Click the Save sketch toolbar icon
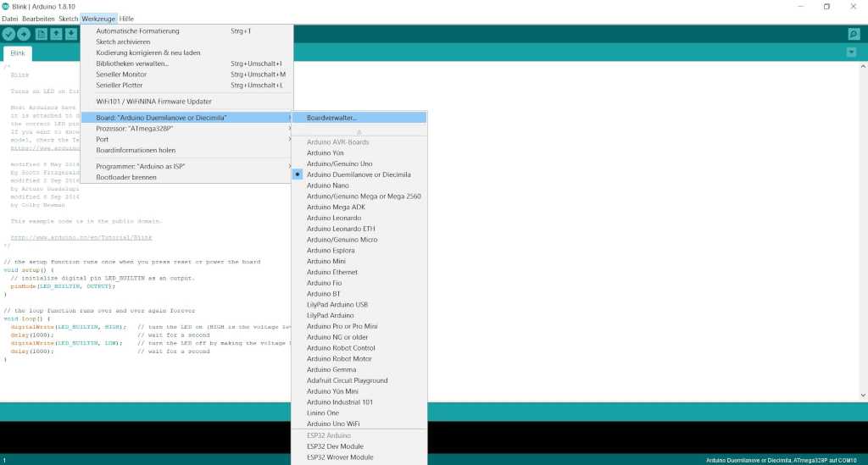This screenshot has height=465, width=868. pyautogui.click(x=71, y=34)
